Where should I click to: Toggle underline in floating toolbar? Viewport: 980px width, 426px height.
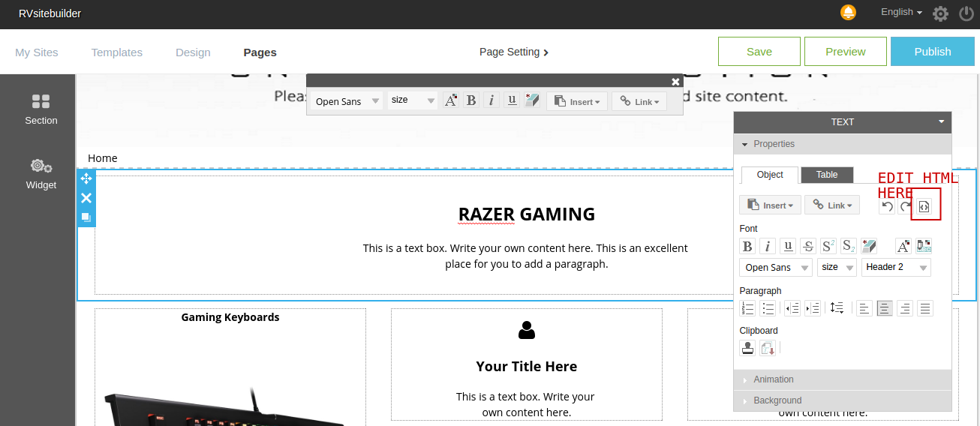click(512, 100)
